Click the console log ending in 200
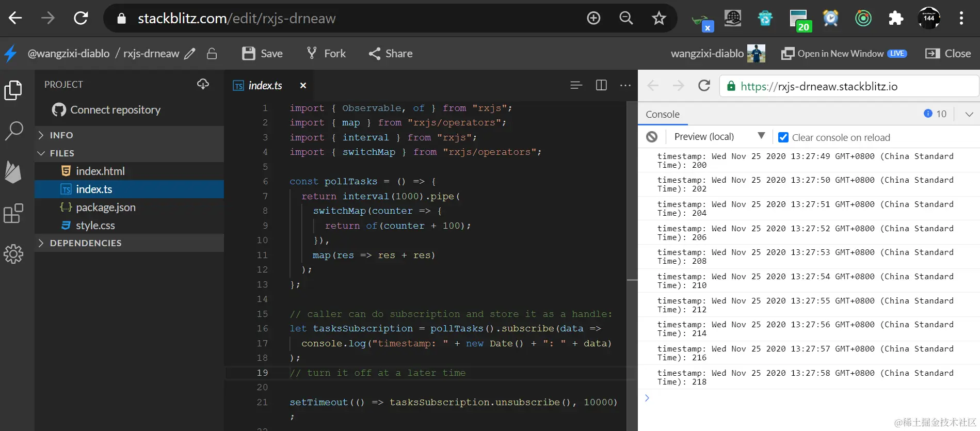The image size is (980, 431). pos(809,161)
